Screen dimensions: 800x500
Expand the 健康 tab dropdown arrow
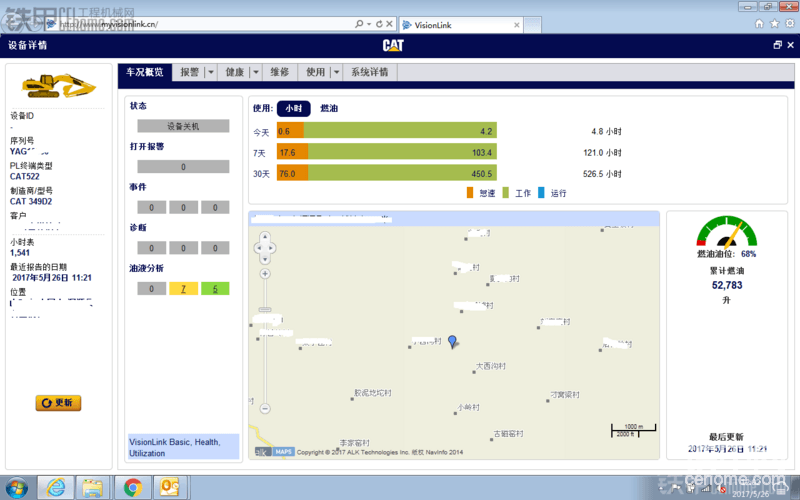click(256, 72)
